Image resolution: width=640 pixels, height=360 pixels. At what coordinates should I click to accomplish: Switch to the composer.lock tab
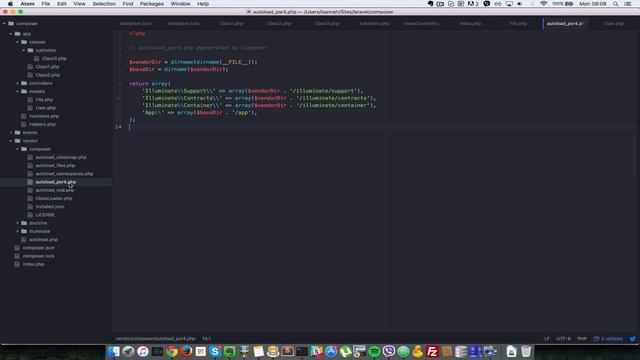184,24
